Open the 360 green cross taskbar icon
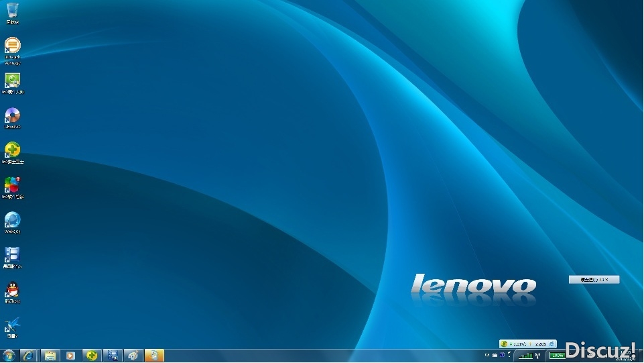 (x=92, y=356)
